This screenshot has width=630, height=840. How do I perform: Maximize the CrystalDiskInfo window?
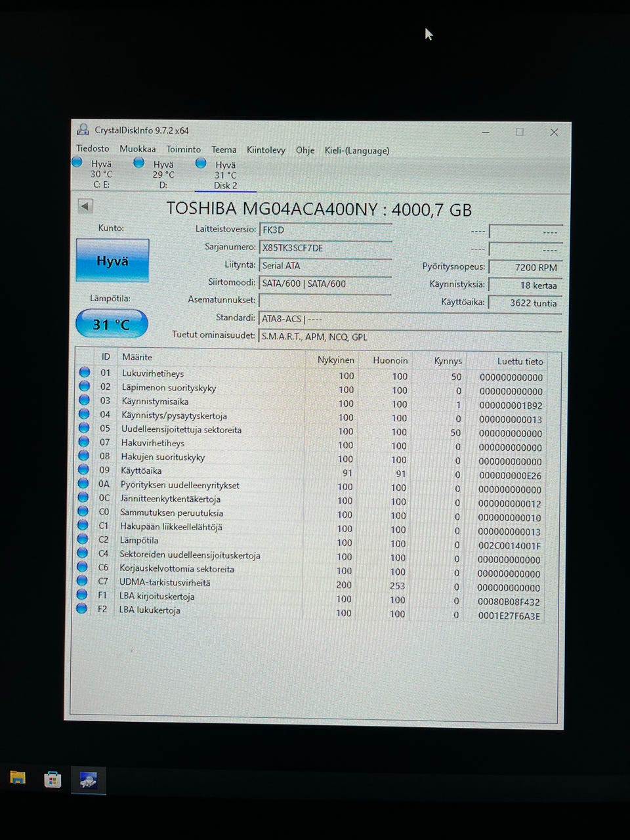[x=520, y=132]
